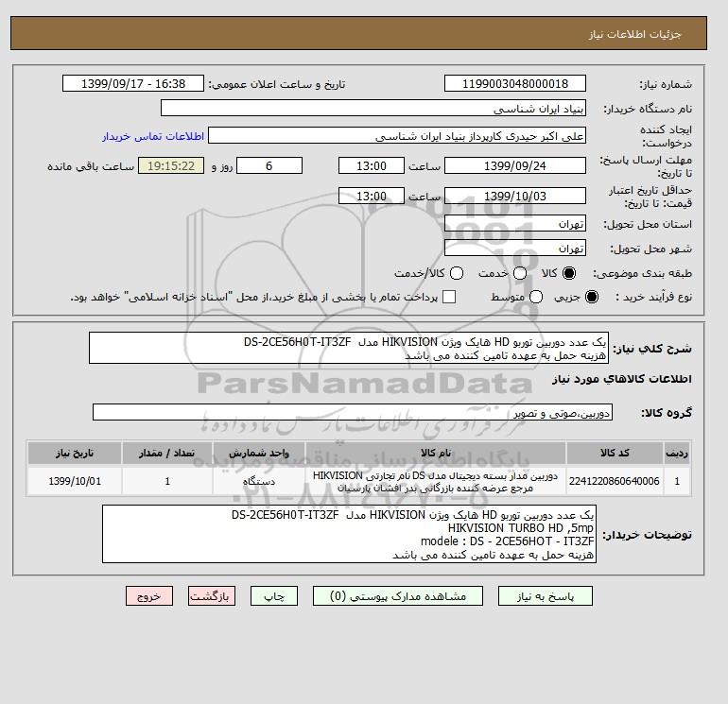
Task: Click the کد کالا column header
Action: 615,453
